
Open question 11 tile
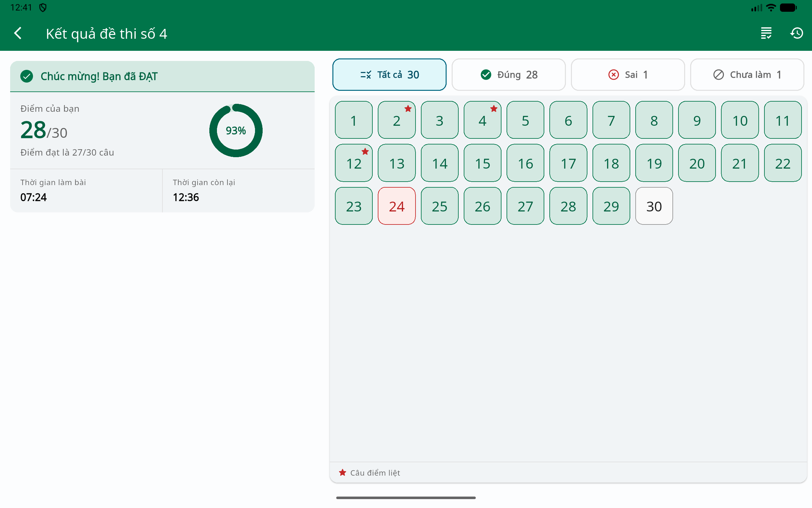tap(783, 120)
